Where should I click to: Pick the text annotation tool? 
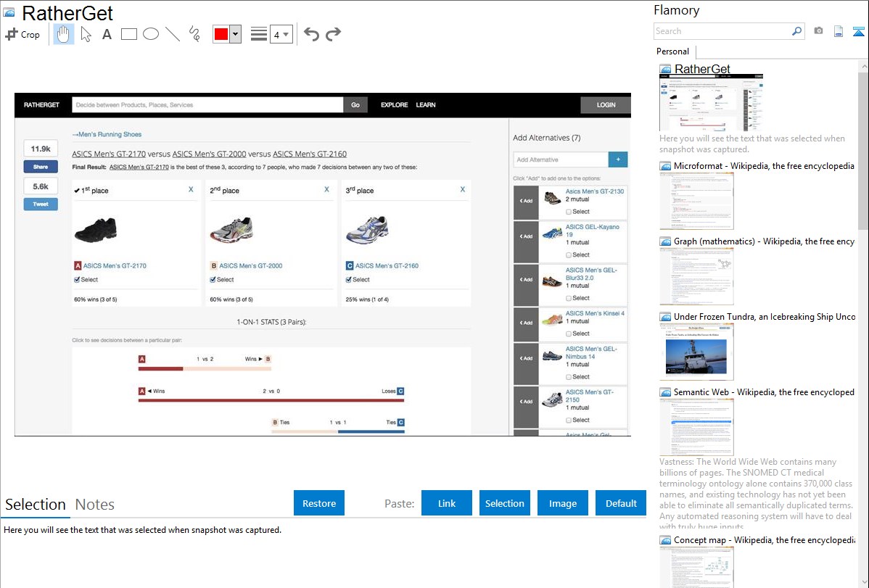point(107,34)
